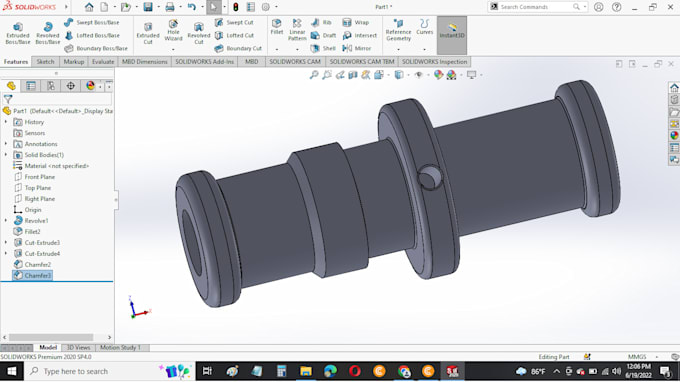The height and width of the screenshot is (382, 680).
Task: Expand the History tree node
Action: [x=6, y=122]
